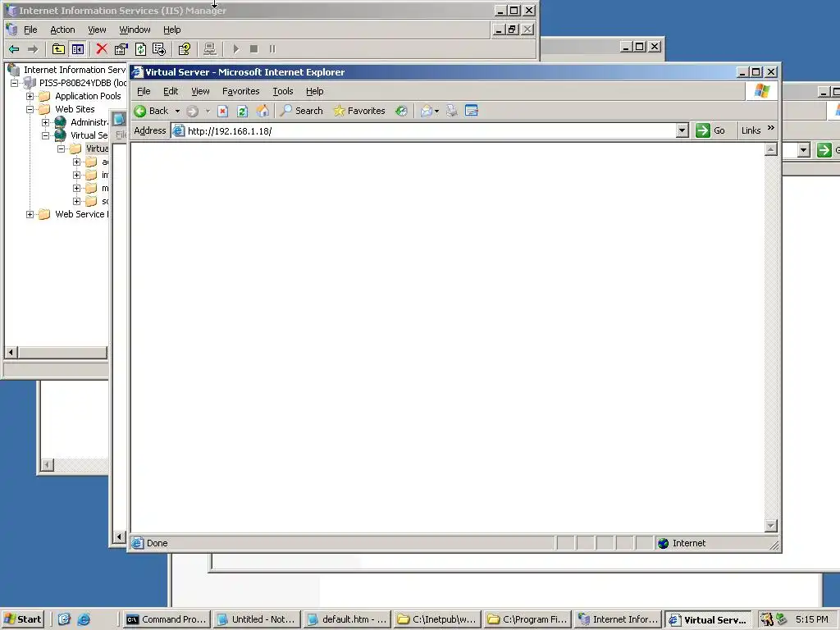Click the IIS Manager Refresh icon

[140, 49]
